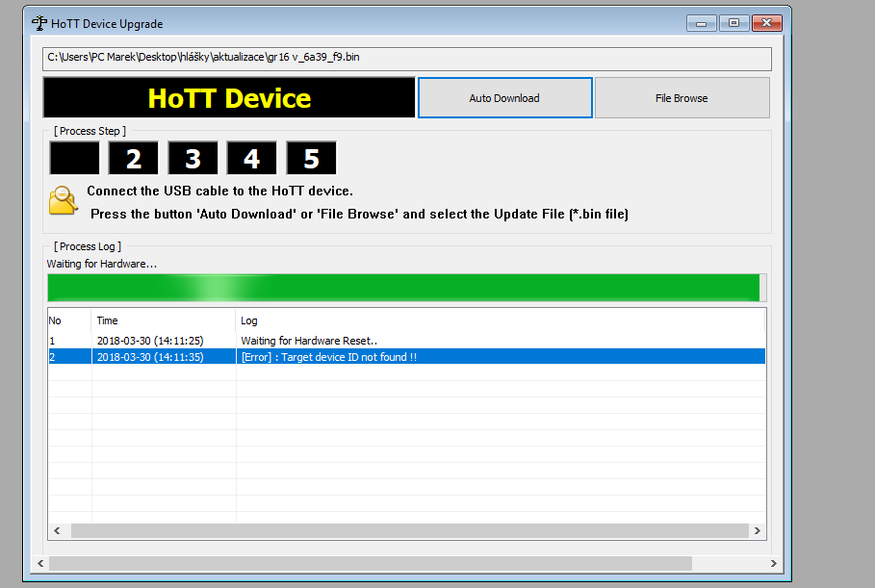Select the process step 4 box
This screenshot has height=588, width=875.
[252, 158]
